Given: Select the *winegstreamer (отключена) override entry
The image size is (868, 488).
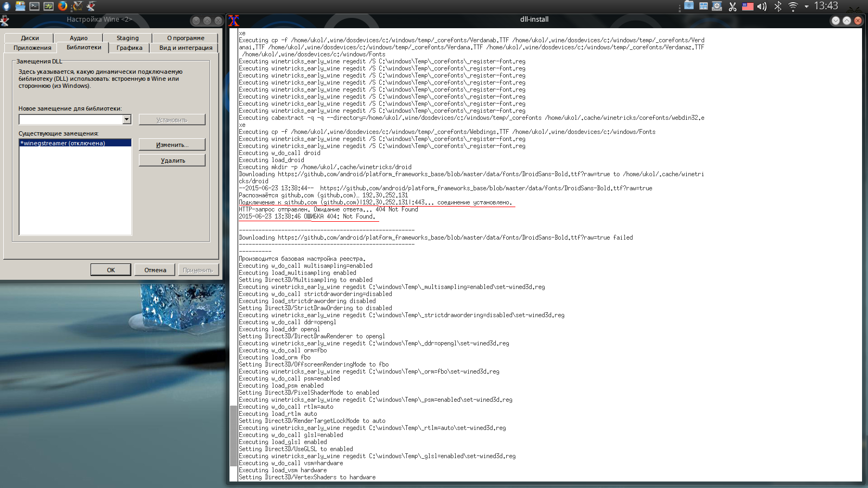Looking at the screenshot, I should pyautogui.click(x=75, y=143).
